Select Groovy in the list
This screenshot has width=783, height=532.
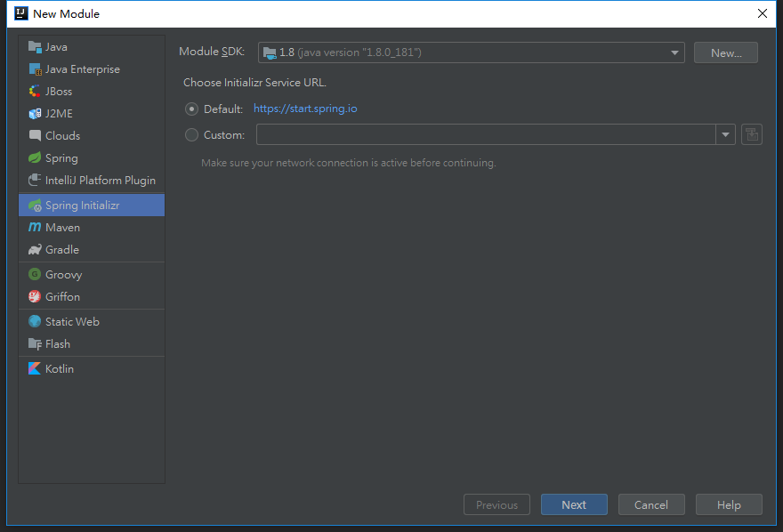coord(92,275)
